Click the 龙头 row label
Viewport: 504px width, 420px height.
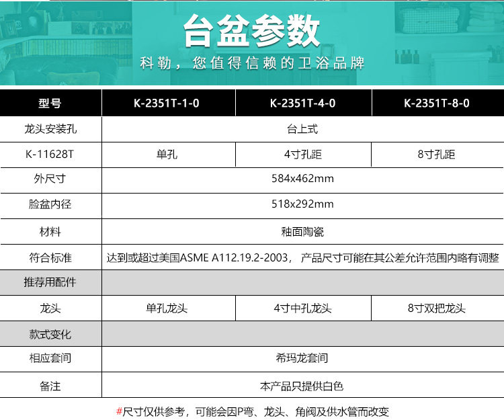point(50,308)
